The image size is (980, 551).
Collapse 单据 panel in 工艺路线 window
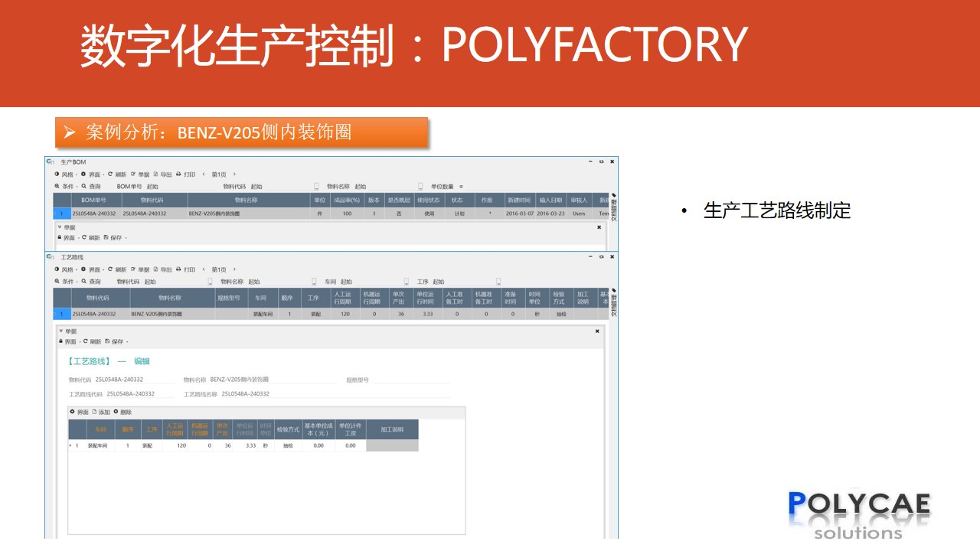click(61, 331)
